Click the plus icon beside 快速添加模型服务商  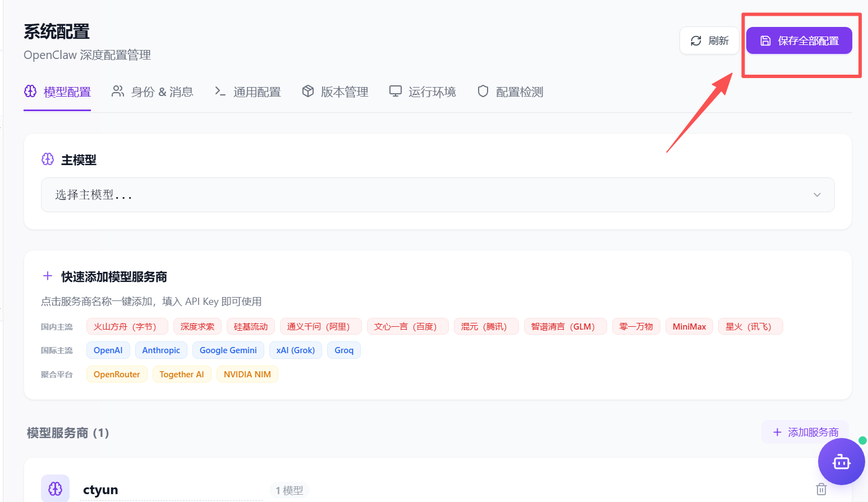point(48,276)
